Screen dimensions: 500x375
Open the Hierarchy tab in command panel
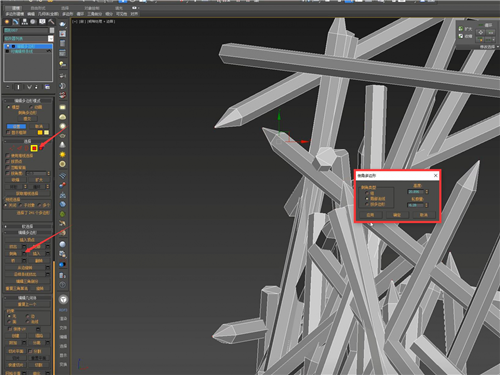tap(25, 22)
